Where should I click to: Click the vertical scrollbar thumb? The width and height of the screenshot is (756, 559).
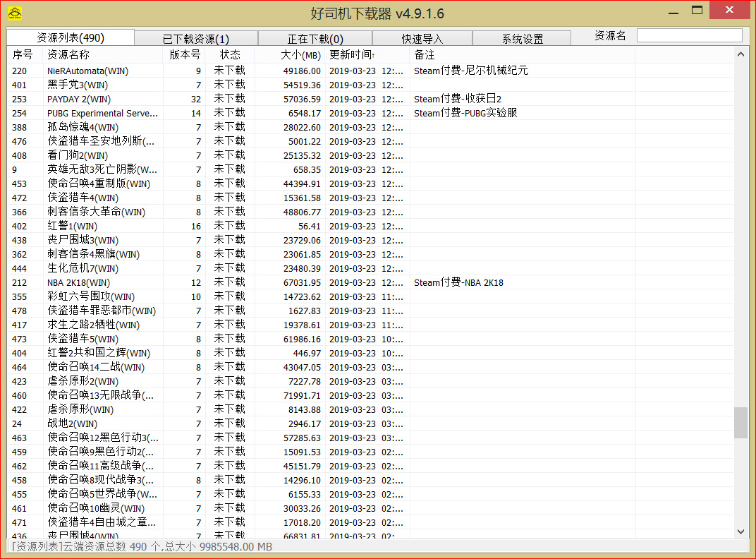pyautogui.click(x=740, y=422)
